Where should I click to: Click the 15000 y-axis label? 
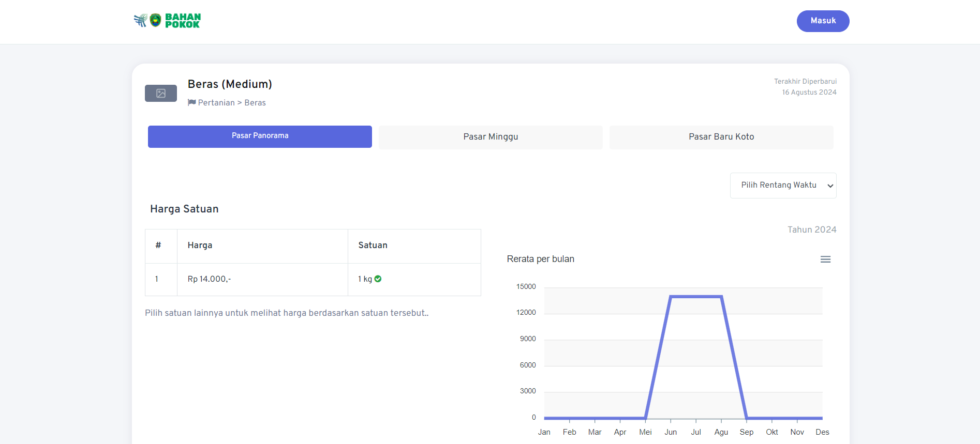point(526,286)
